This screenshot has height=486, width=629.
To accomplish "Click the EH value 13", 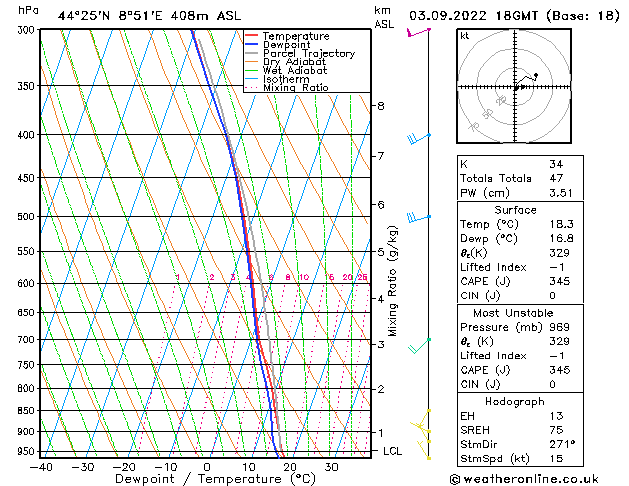I will point(556,416).
